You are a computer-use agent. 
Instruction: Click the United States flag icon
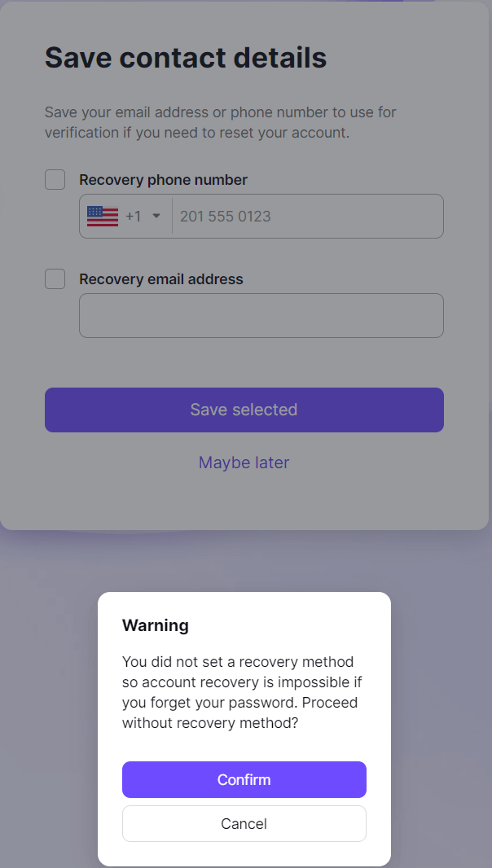(103, 216)
